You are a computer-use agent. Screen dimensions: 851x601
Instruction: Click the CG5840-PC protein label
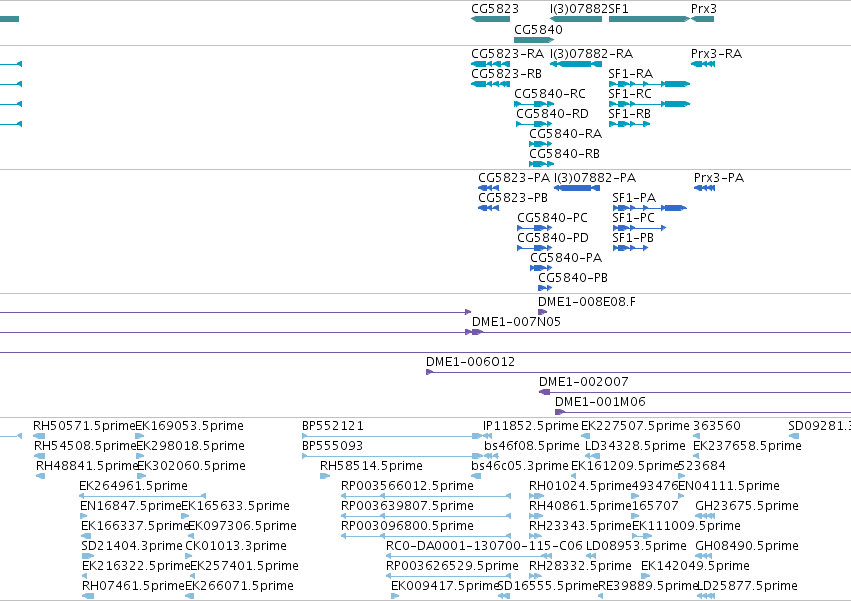tap(552, 218)
